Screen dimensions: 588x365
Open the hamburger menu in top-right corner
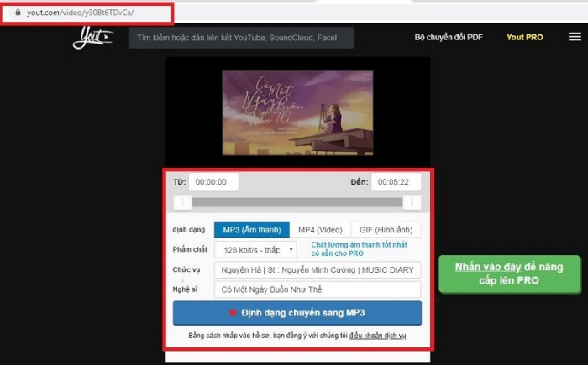tap(575, 37)
